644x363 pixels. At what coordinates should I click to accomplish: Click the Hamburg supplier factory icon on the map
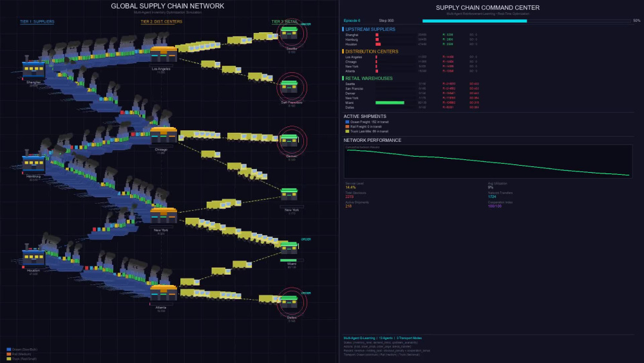33,163
